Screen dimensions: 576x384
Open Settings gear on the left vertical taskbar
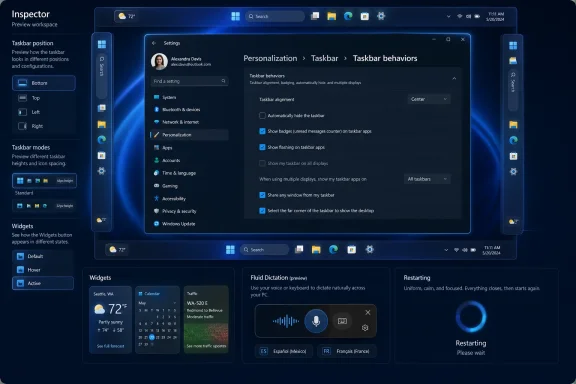click(x=102, y=171)
